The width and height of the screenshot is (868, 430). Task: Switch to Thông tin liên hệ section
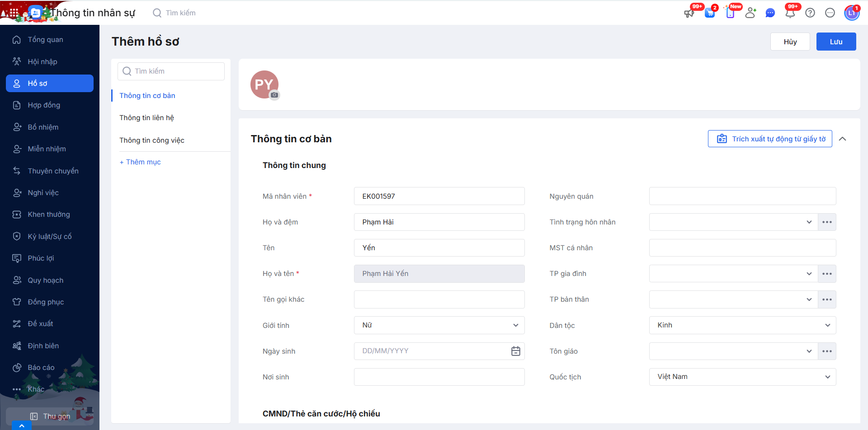click(x=146, y=118)
